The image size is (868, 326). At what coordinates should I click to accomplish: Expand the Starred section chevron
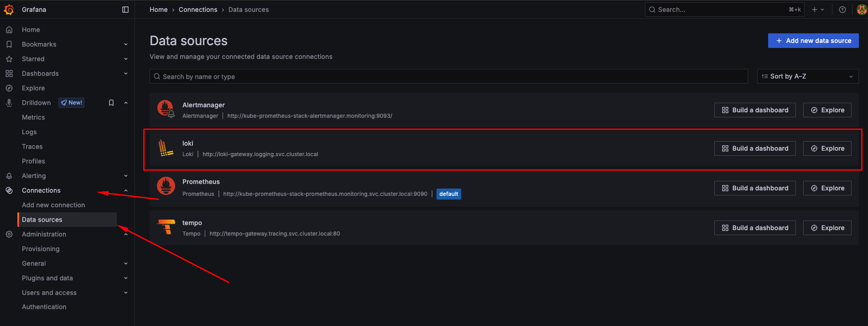[126, 59]
